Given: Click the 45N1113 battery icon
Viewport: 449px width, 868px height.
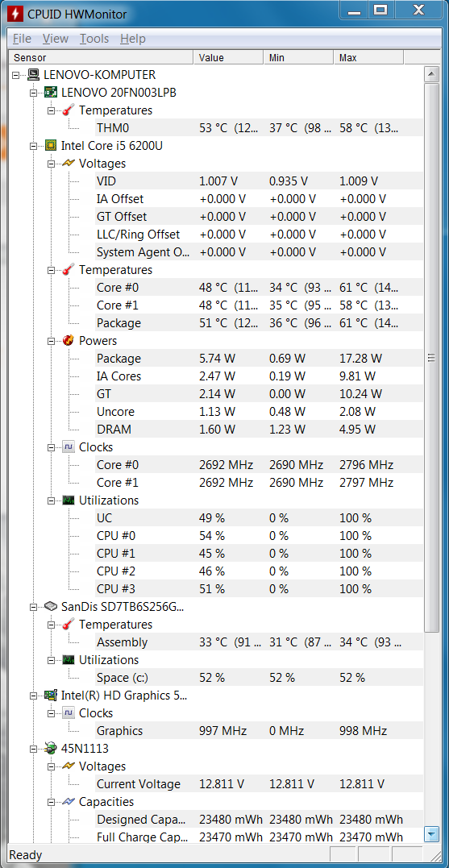Looking at the screenshot, I should tap(51, 749).
